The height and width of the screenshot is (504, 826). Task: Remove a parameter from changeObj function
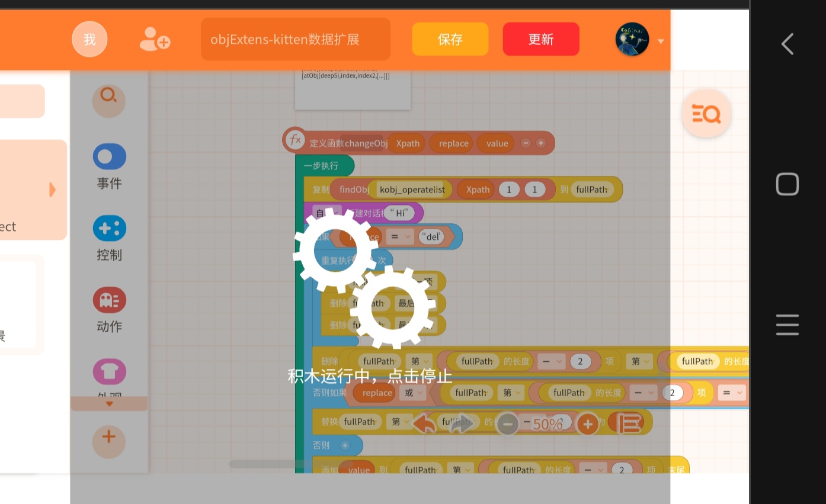coord(526,143)
